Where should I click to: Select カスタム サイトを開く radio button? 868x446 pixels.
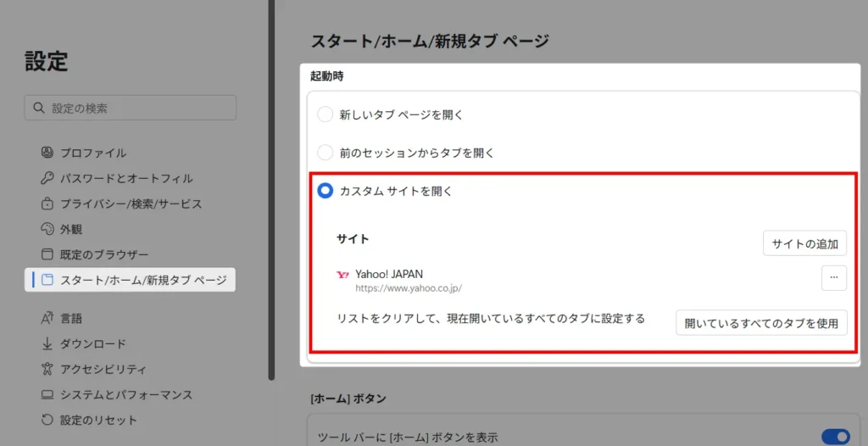(x=325, y=191)
